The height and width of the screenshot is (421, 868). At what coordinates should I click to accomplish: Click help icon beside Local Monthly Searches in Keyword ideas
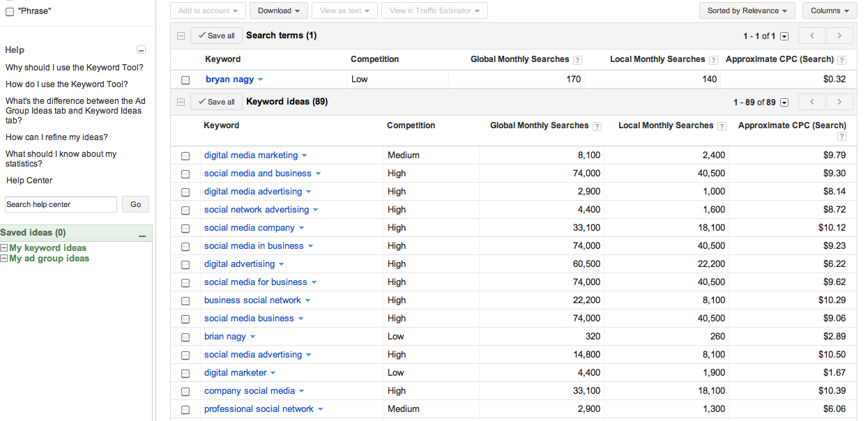(722, 126)
